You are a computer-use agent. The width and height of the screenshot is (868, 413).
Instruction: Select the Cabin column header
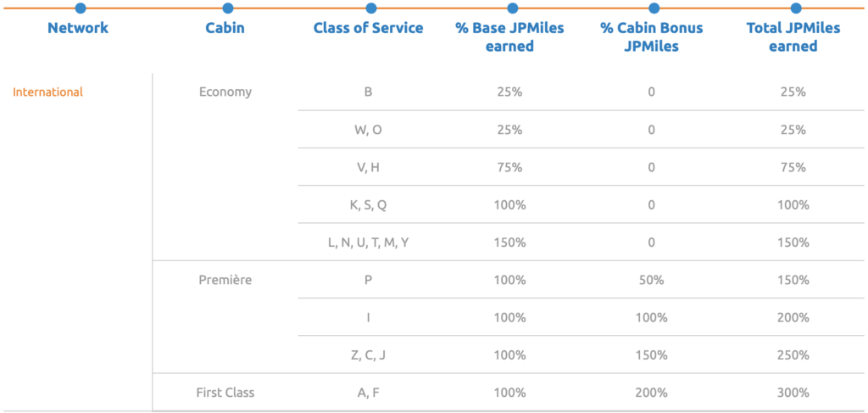(x=225, y=28)
